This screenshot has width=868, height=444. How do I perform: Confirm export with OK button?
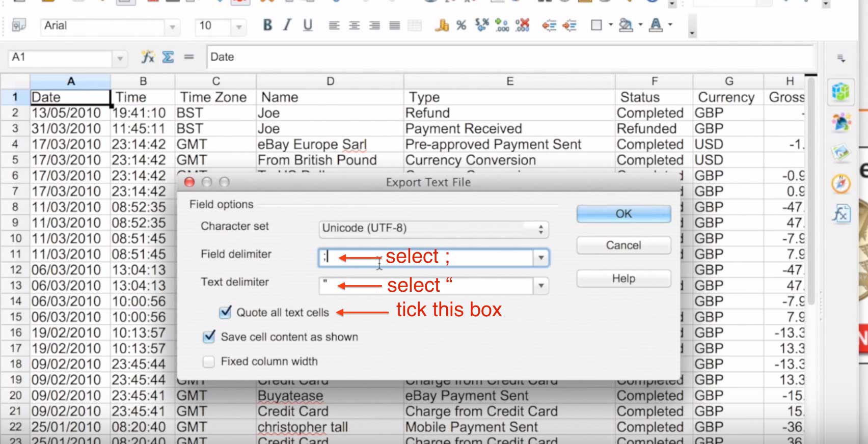(x=623, y=214)
